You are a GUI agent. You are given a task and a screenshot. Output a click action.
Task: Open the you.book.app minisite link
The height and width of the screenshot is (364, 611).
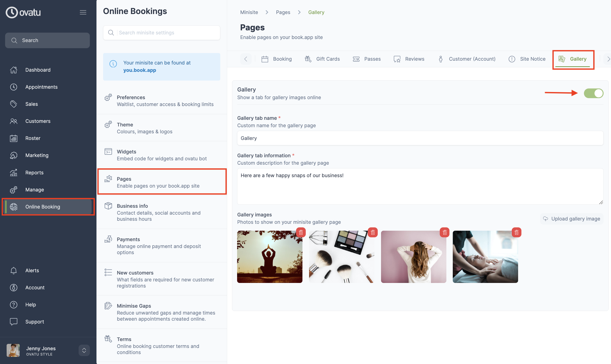pyautogui.click(x=140, y=70)
